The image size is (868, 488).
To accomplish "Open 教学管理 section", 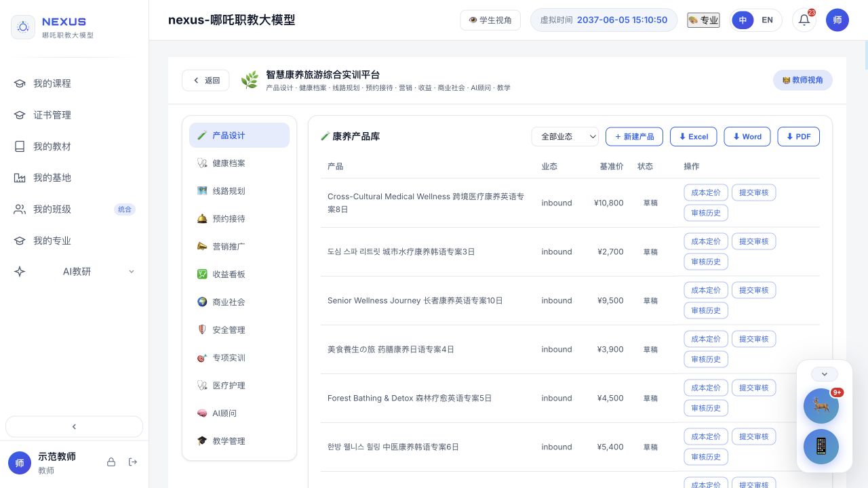I will (239, 441).
